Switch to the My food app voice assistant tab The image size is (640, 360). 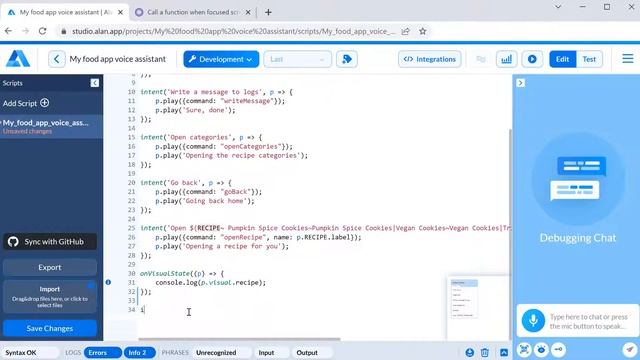(65, 12)
